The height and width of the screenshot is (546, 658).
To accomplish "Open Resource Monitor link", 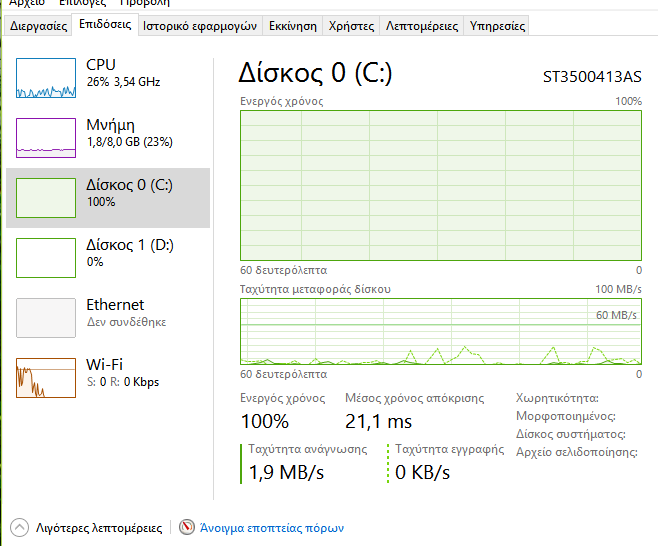I will 272,527.
